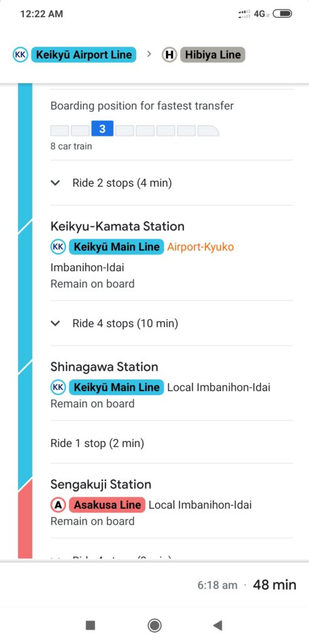This screenshot has height=644, width=309.
Task: Open Sengakuji Station entry
Action: pos(101,484)
